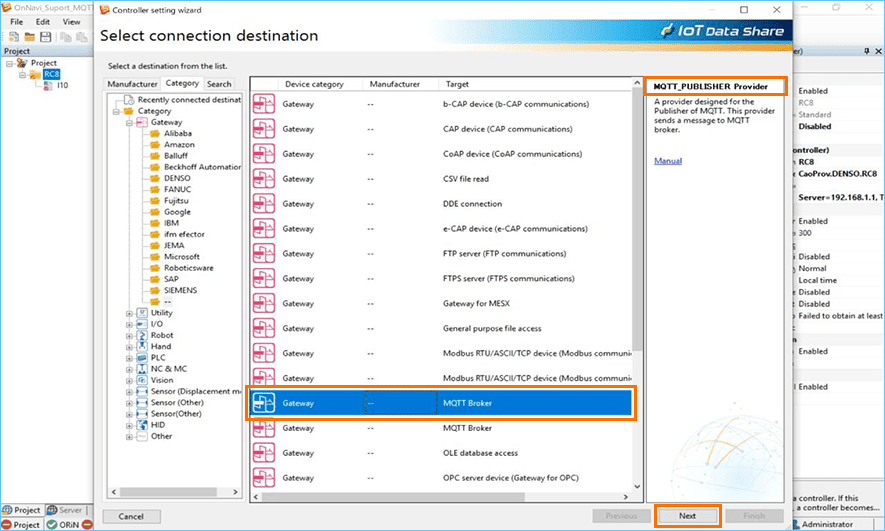Click the Next button

tap(687, 516)
